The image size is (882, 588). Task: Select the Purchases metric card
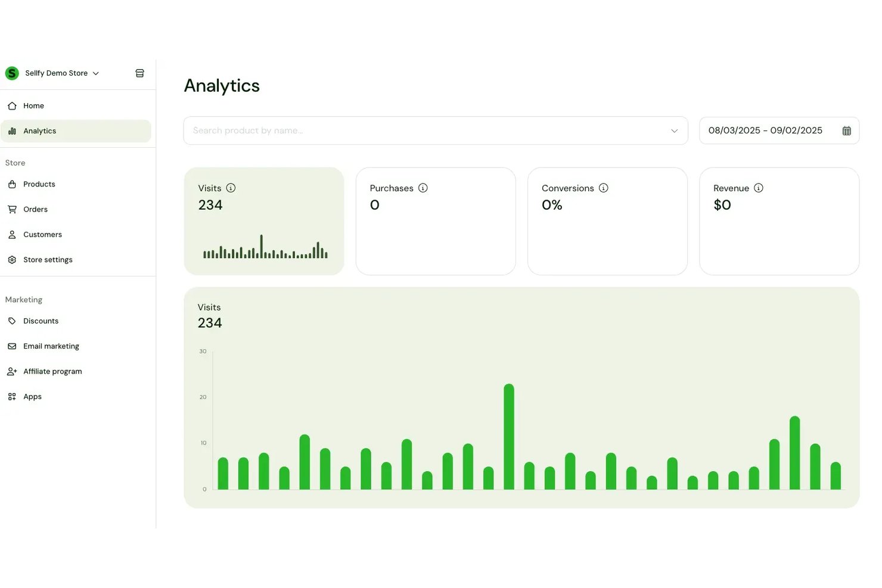436,221
